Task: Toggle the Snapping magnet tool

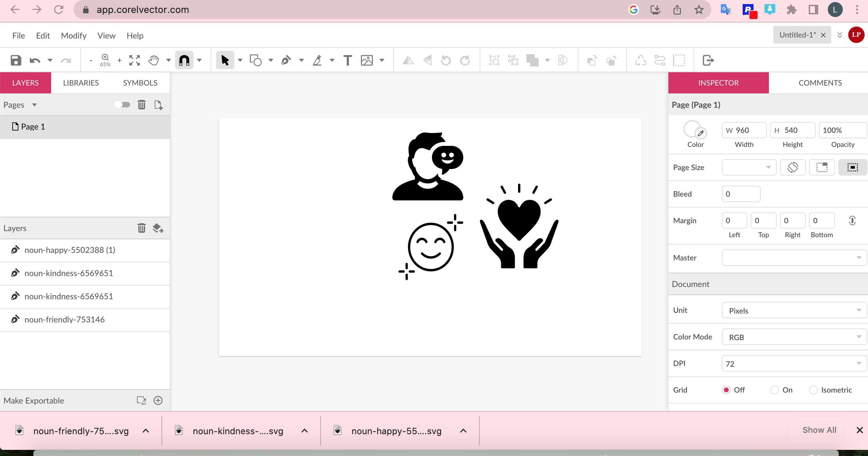Action: 184,60
